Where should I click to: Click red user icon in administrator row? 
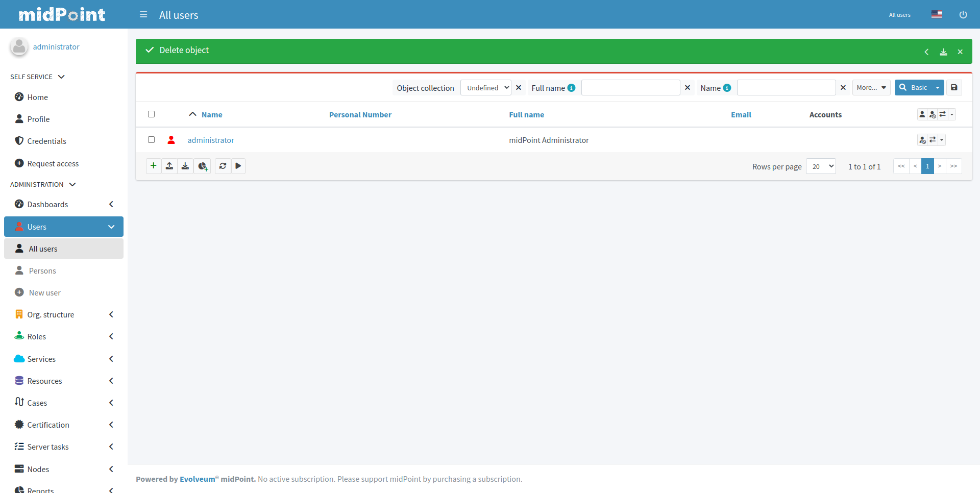tap(171, 140)
